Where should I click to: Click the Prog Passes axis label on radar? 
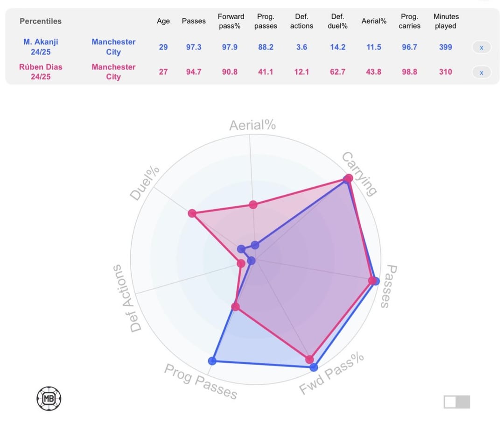201,382
